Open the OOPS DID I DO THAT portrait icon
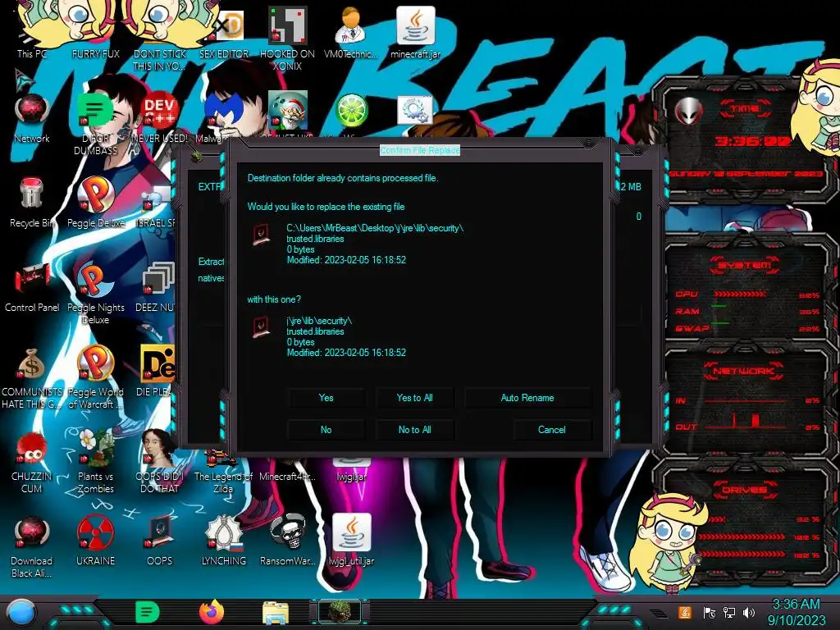Viewport: 840px width, 630px height. pos(160,462)
